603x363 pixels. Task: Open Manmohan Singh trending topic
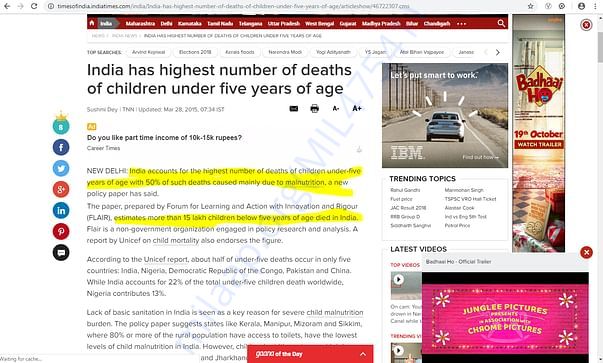[464, 190]
